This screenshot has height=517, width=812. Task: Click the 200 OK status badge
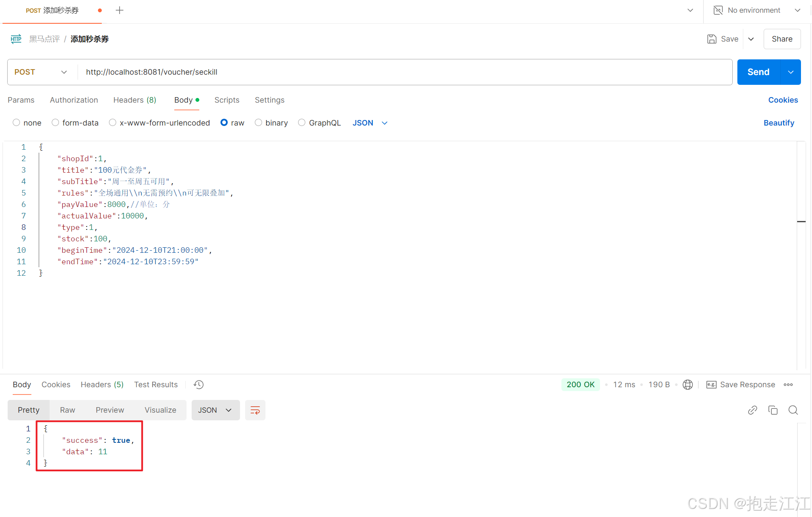coord(580,385)
